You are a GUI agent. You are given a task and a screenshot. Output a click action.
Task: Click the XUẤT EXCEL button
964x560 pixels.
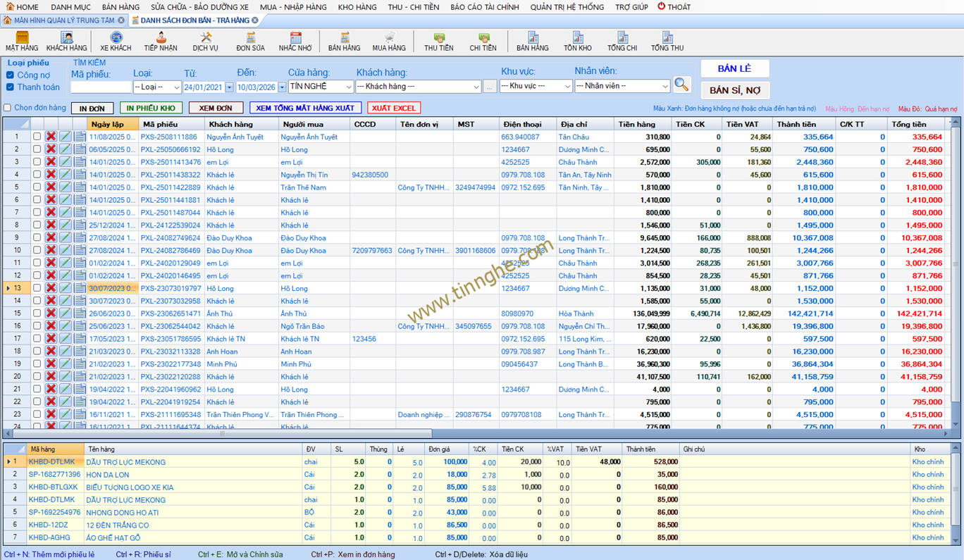pos(394,108)
